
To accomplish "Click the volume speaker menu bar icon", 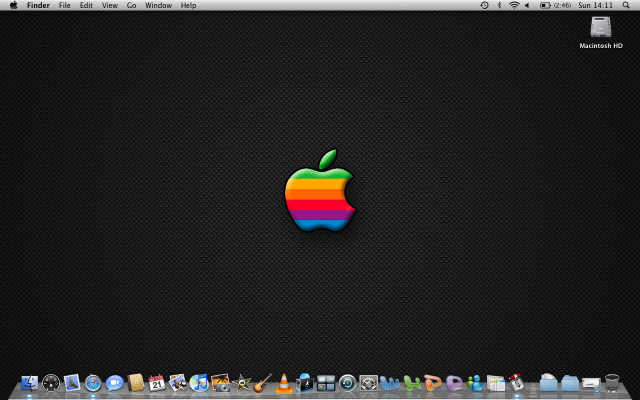I will [x=527, y=5].
